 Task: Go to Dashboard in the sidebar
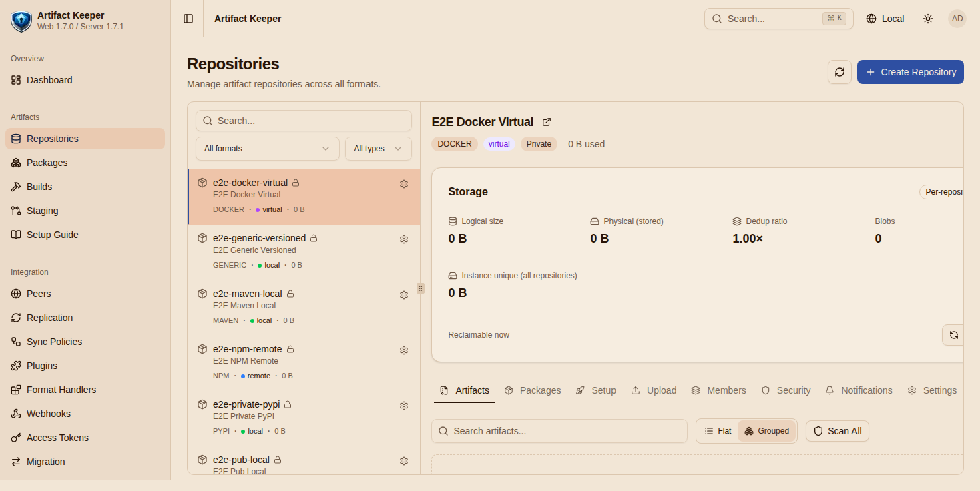[x=85, y=80]
